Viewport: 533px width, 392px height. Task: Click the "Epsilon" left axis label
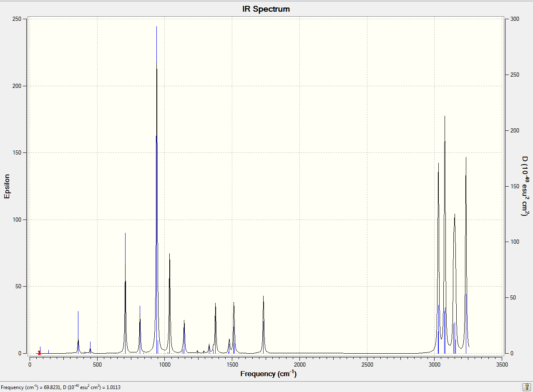(x=7, y=186)
